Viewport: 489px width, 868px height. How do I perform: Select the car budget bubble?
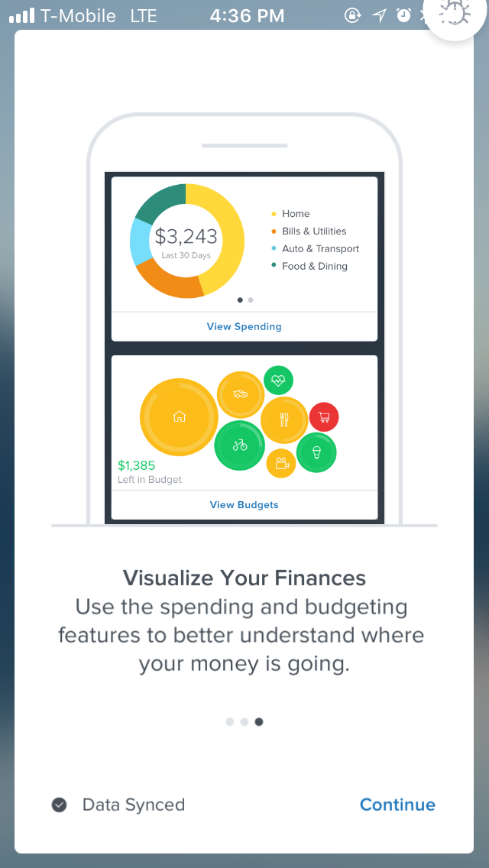pyautogui.click(x=241, y=394)
